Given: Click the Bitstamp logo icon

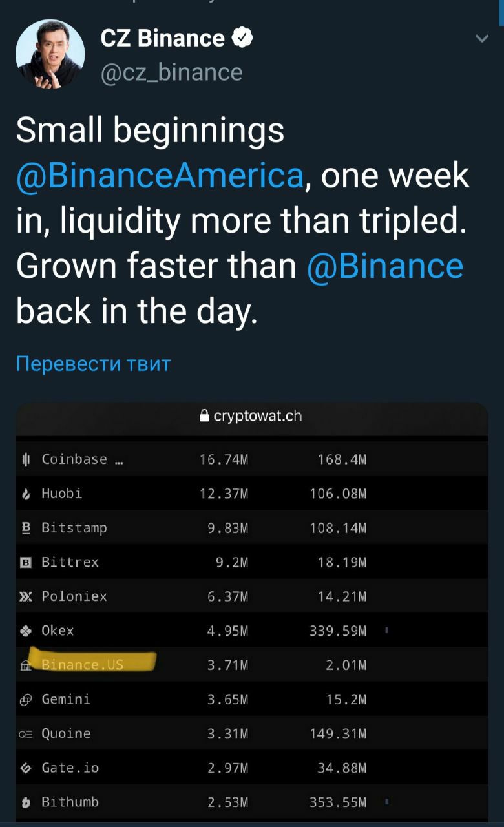Looking at the screenshot, I should 26,528.
